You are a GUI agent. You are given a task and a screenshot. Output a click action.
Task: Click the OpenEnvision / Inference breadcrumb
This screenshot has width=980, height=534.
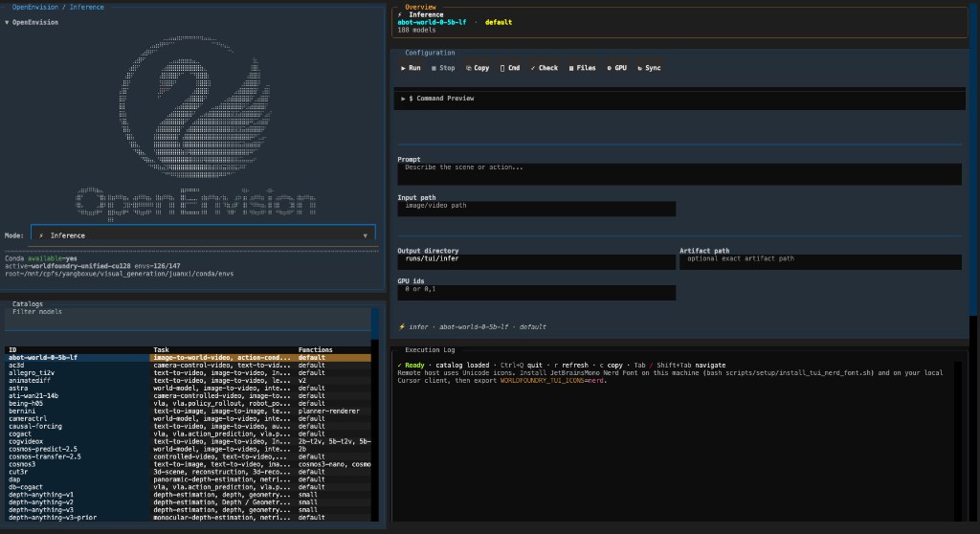pos(58,8)
